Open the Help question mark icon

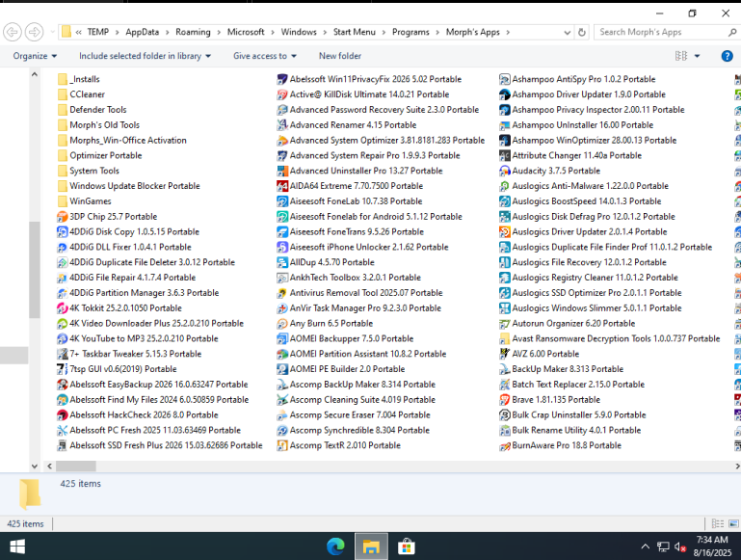727,56
